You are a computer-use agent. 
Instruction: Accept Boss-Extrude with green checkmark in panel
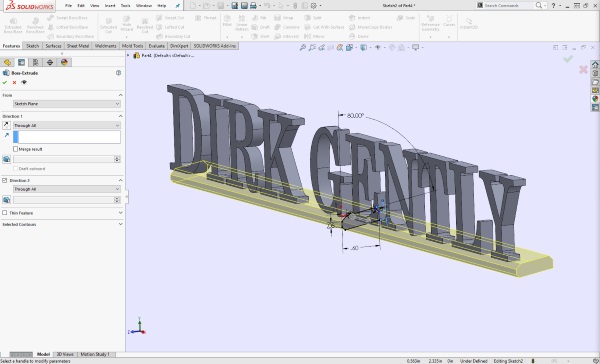coord(5,82)
